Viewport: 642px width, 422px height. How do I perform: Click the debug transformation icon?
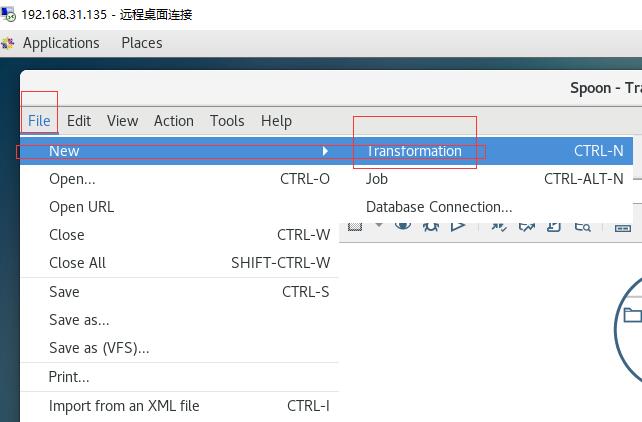click(431, 226)
